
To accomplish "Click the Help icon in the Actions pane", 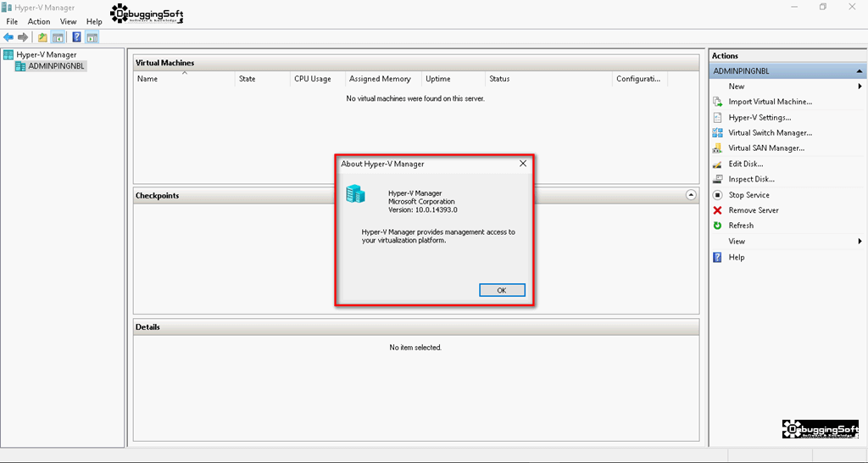I will tap(717, 257).
